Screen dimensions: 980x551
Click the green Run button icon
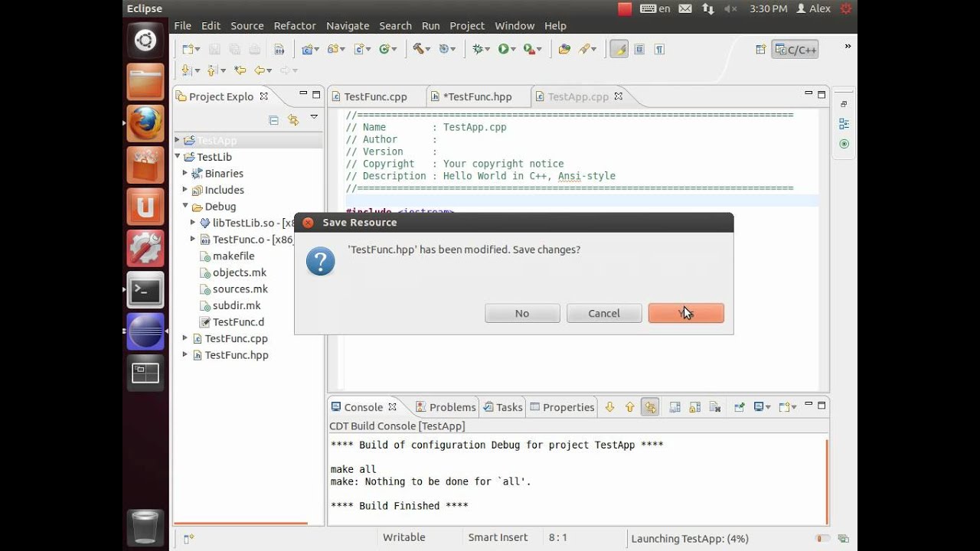[x=504, y=49]
